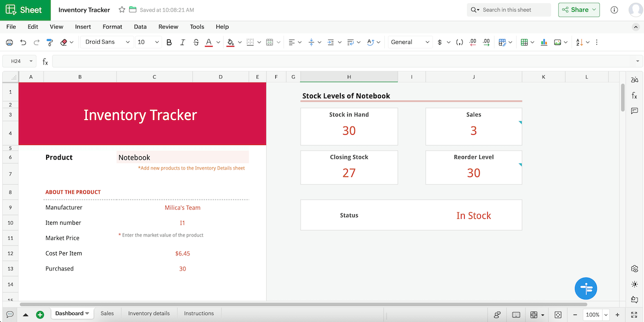Image resolution: width=644 pixels, height=322 pixels.
Task: Apply bold formatting from the toolbar
Action: [169, 42]
